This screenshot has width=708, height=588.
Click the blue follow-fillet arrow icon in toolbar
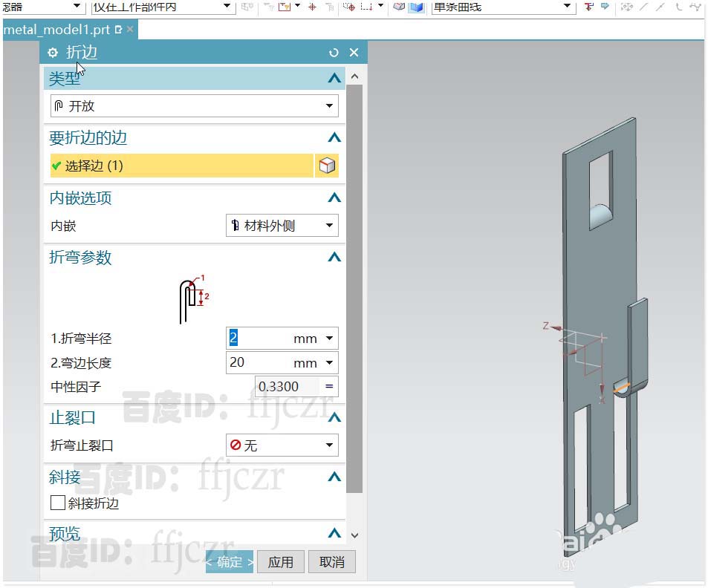(x=605, y=7)
